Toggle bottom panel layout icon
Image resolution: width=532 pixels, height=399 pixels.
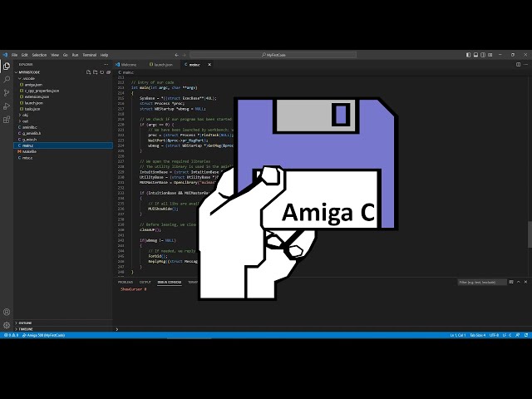[475, 55]
